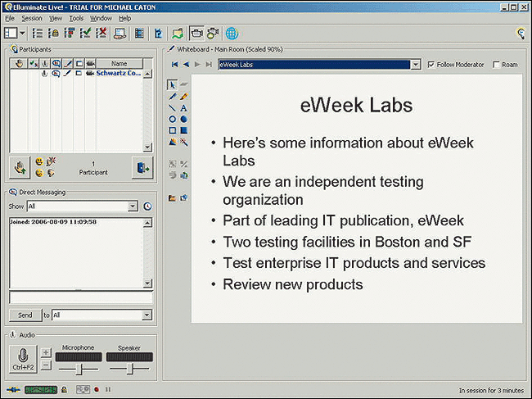532x399 pixels.
Task: Click the list-with-green-checkmark toolbar icon
Action: (x=85, y=34)
